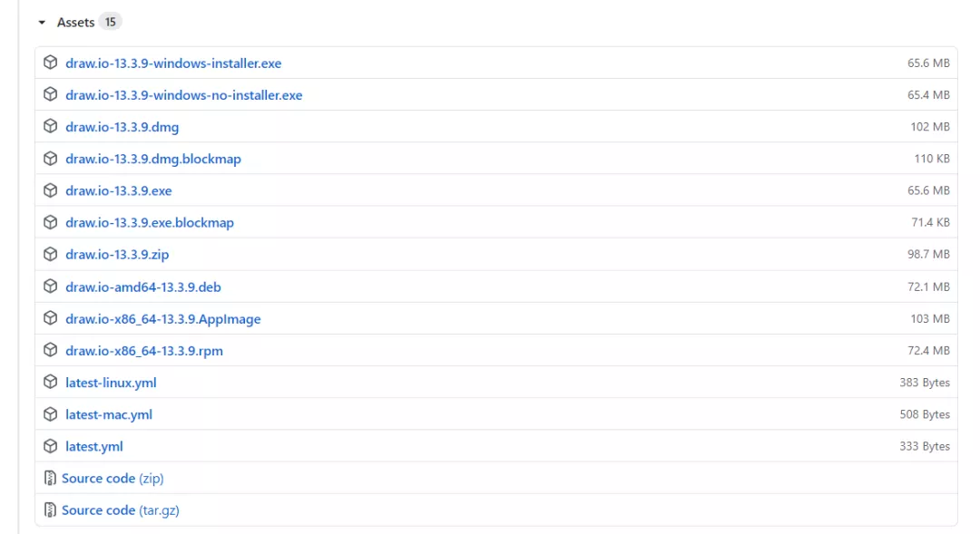Viewport: 980px width, 534px height.
Task: Click zip file icon beside Source code (tar.gz)
Action: (50, 510)
